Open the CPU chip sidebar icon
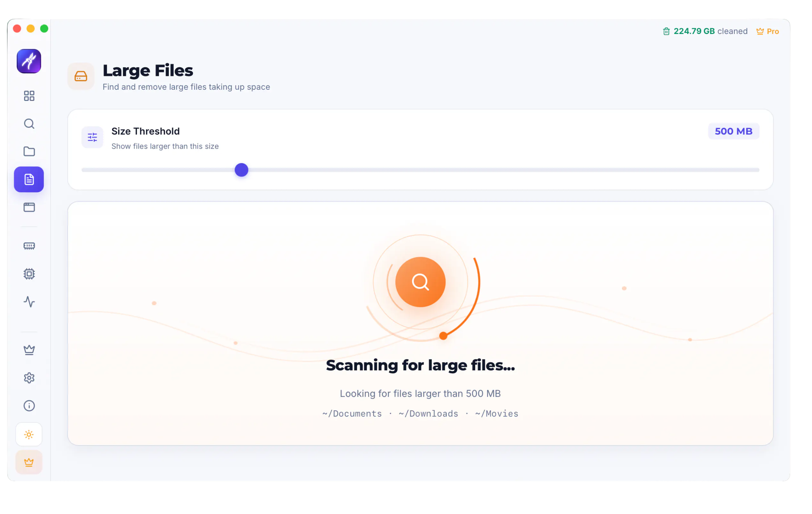Image resolution: width=812 pixels, height=514 pixels. [29, 274]
